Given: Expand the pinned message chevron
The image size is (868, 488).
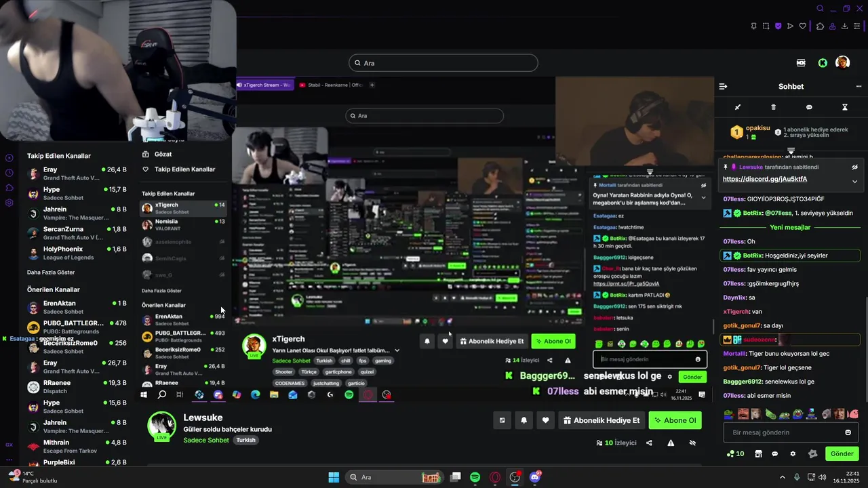Looking at the screenshot, I should [x=854, y=181].
